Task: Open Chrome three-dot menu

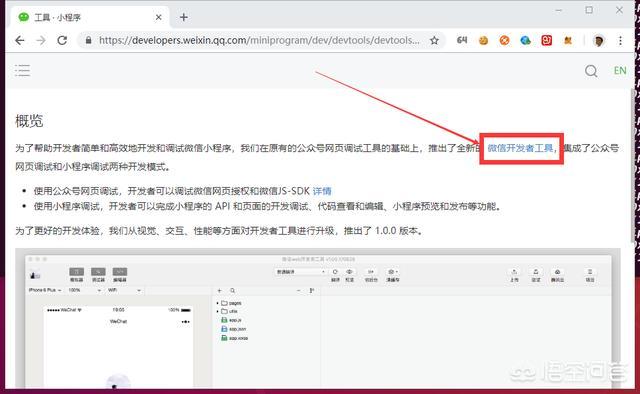Action: [x=620, y=40]
